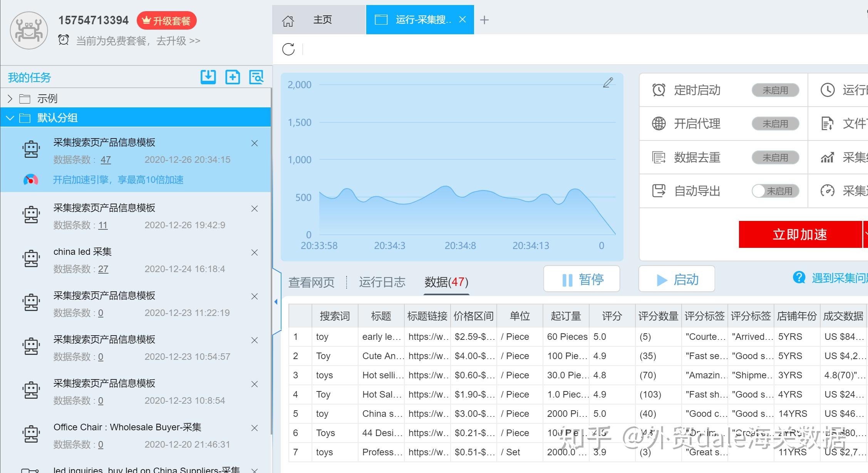The height and width of the screenshot is (473, 868).
Task: Click the blue question mark help icon
Action: click(799, 277)
